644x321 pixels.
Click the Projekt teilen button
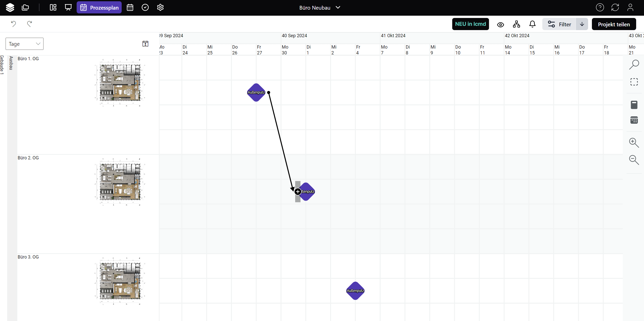[x=614, y=24]
